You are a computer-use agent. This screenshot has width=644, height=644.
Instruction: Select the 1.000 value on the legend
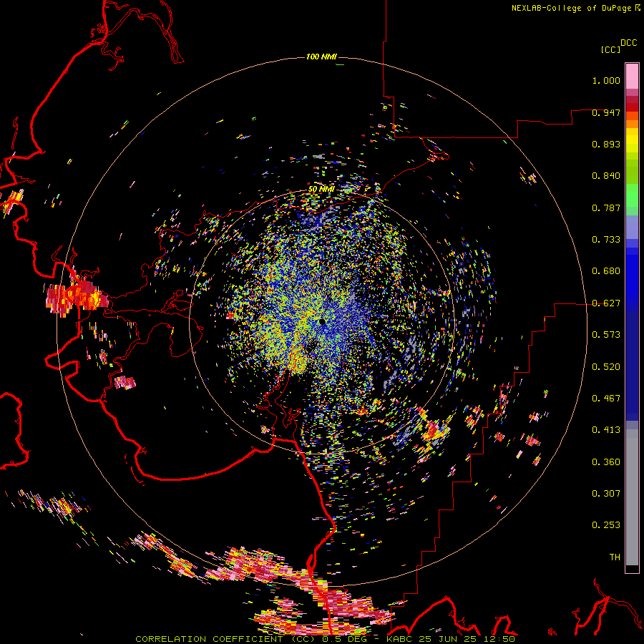[606, 80]
